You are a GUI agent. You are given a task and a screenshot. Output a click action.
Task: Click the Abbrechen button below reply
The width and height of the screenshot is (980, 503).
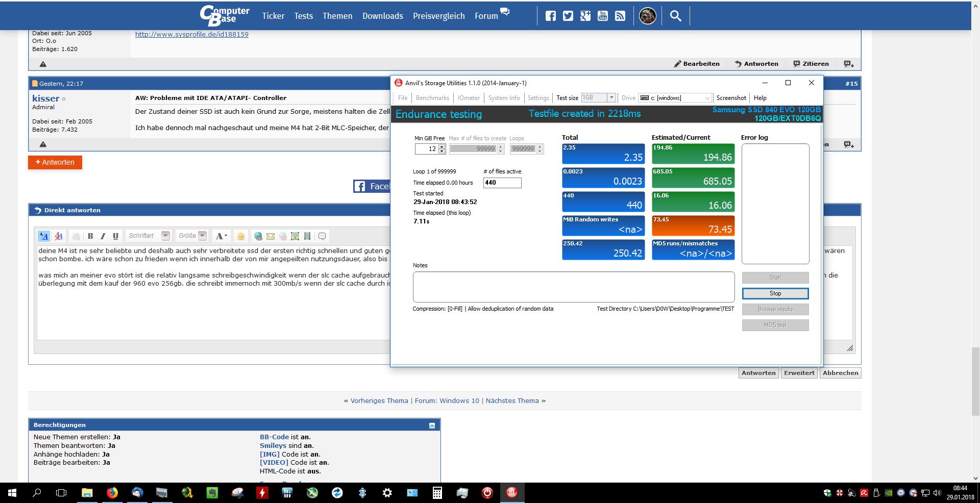pyautogui.click(x=841, y=373)
